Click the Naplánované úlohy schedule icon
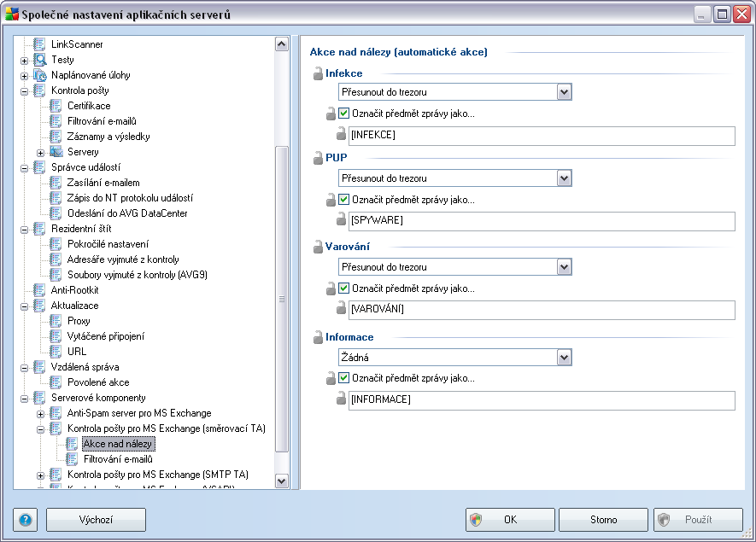The image size is (756, 542). [x=39, y=75]
